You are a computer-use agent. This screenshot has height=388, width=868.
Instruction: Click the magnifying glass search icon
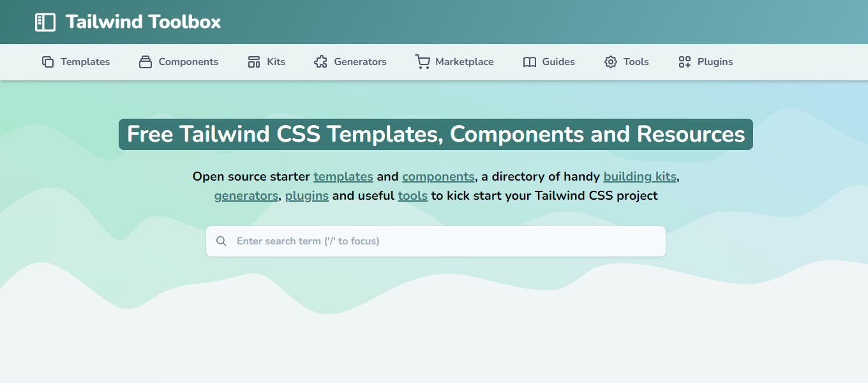[221, 241]
